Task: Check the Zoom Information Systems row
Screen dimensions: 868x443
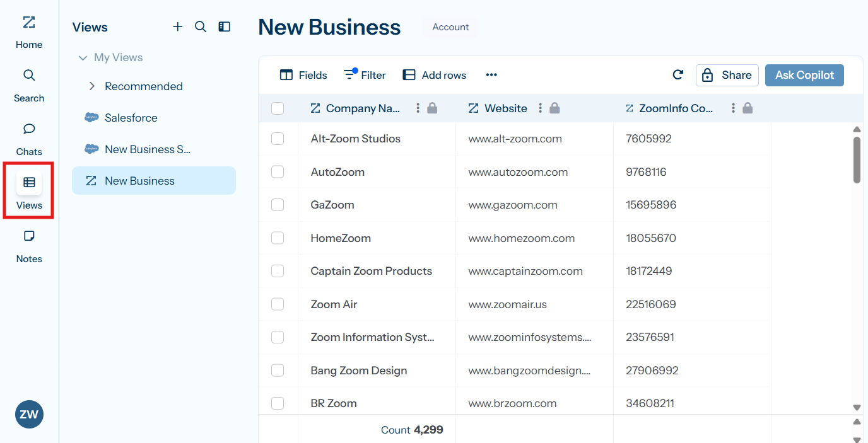Action: pyautogui.click(x=278, y=337)
